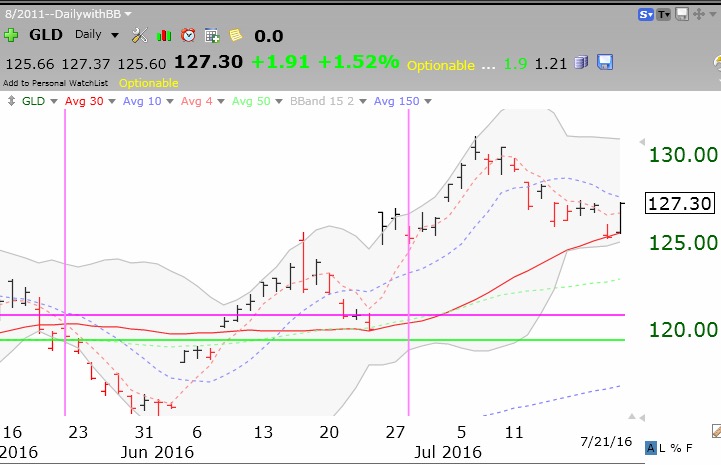Click the stacked coins database icon
The width and height of the screenshot is (721, 465).
581,62
